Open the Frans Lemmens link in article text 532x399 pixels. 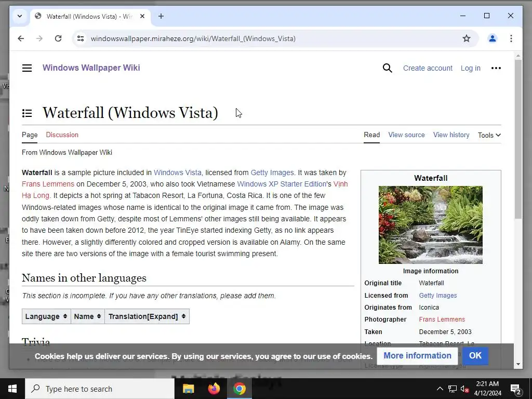coord(48,184)
